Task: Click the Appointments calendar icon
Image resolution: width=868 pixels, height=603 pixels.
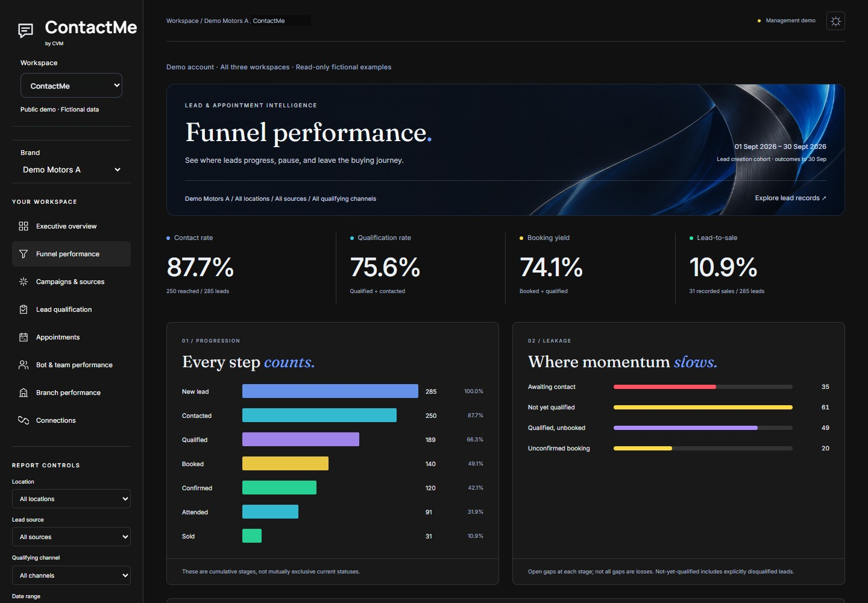Action: (24, 337)
